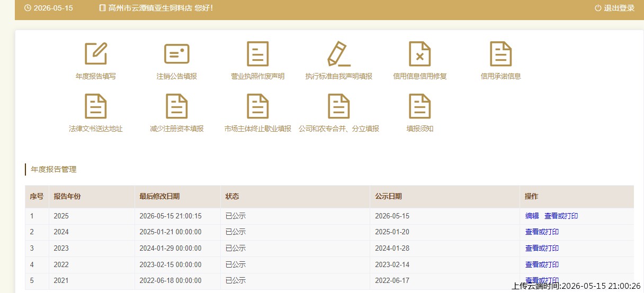
Task: Select the report year cell 2023
Action: point(61,248)
